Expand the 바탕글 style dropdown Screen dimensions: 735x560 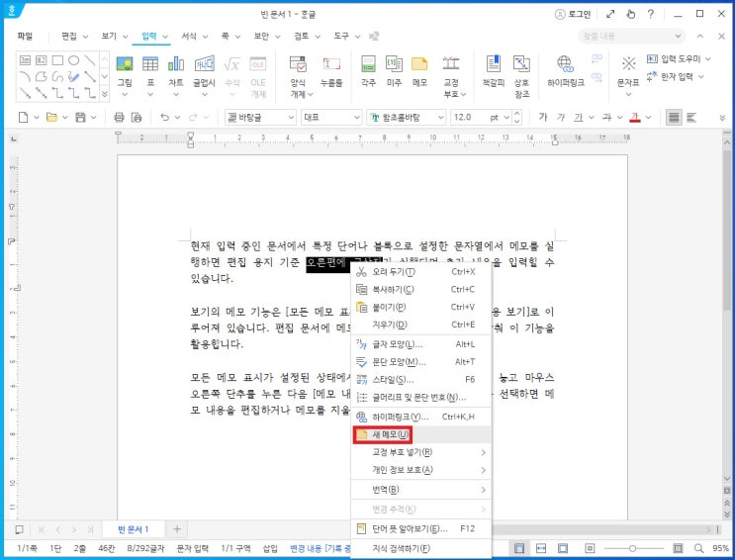(290, 117)
